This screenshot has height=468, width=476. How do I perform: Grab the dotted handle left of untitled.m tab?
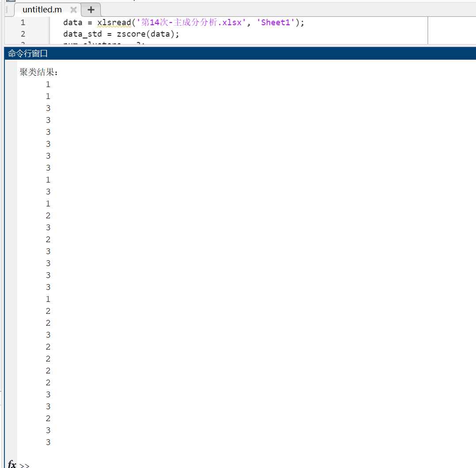click(7, 10)
